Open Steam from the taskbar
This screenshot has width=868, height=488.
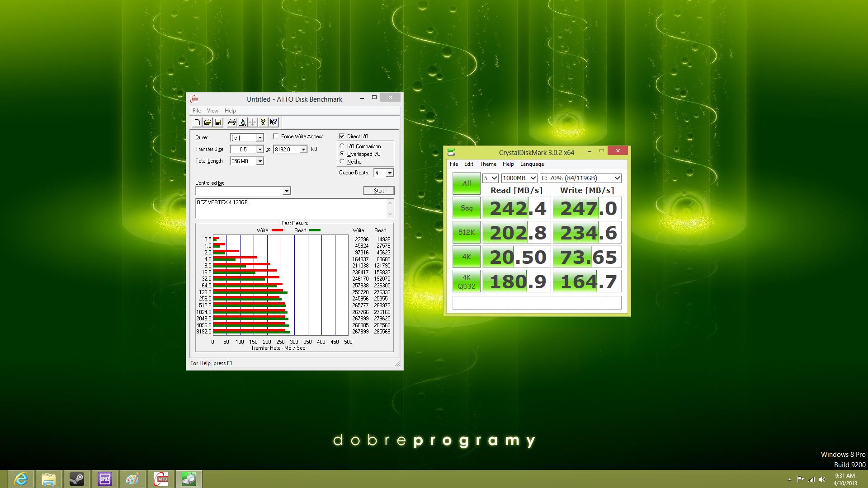pyautogui.click(x=76, y=479)
